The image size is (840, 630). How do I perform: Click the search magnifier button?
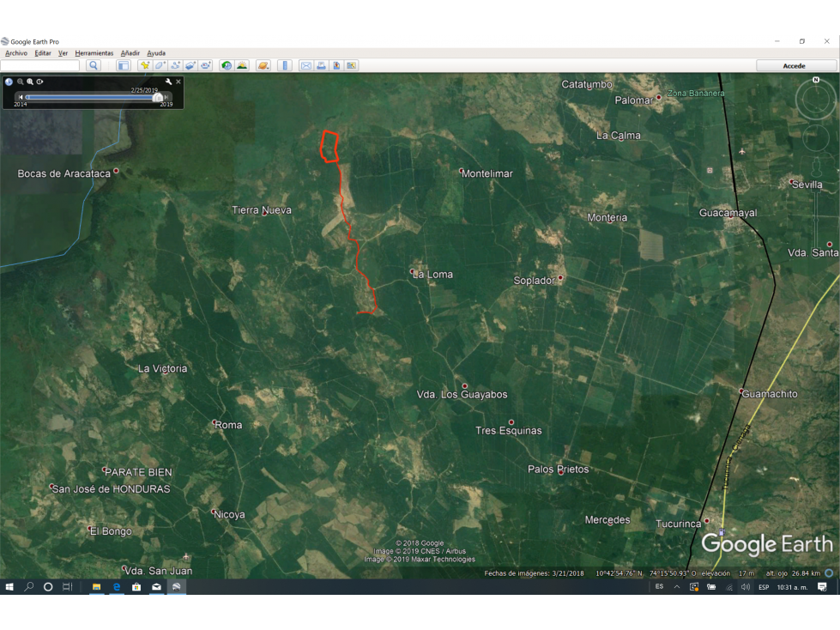coord(94,65)
